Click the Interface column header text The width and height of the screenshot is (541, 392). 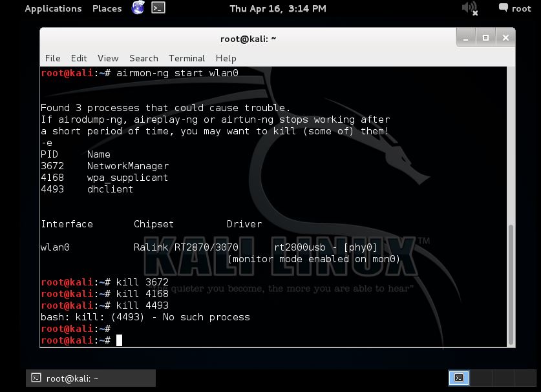coord(67,224)
